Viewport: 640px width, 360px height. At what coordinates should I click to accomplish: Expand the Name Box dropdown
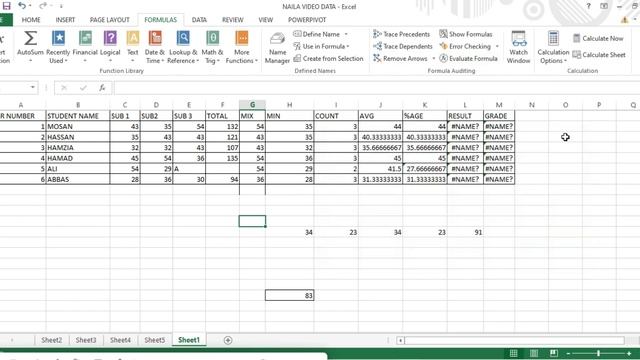(32, 87)
